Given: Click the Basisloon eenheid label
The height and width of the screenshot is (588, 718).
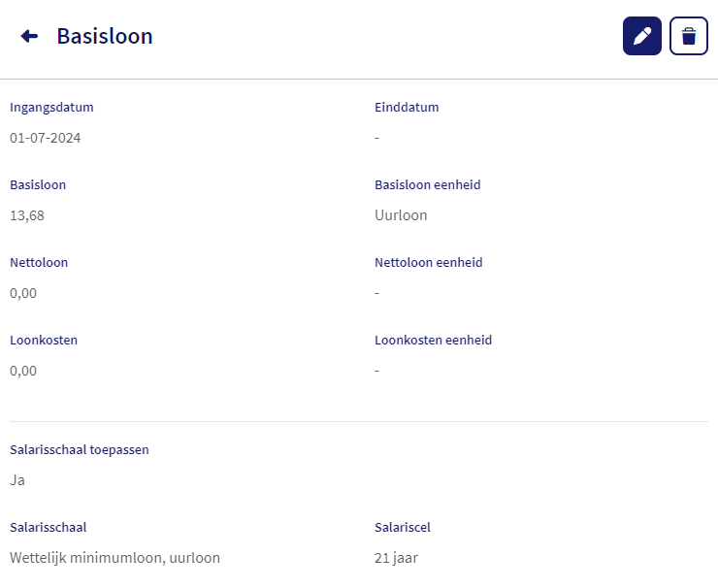Looking at the screenshot, I should (428, 185).
